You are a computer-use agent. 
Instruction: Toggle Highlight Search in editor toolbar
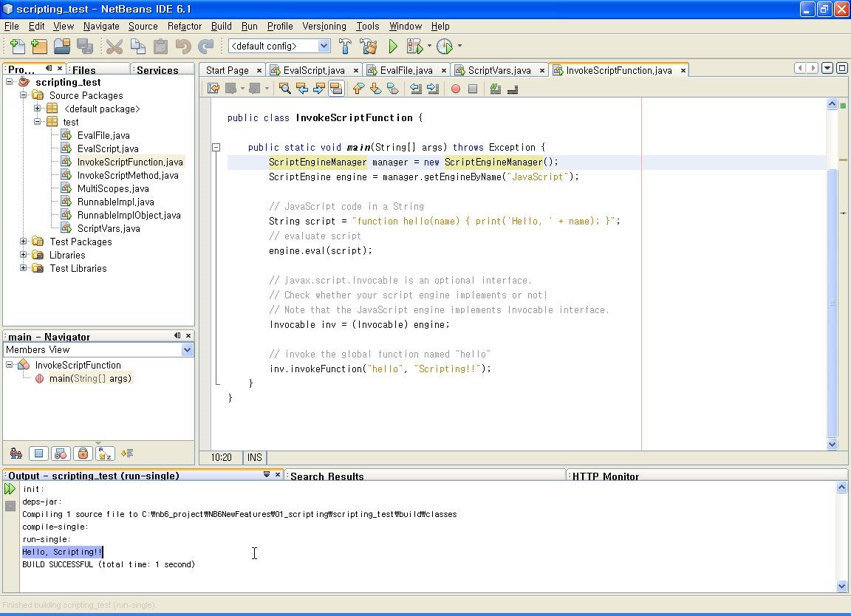(336, 89)
